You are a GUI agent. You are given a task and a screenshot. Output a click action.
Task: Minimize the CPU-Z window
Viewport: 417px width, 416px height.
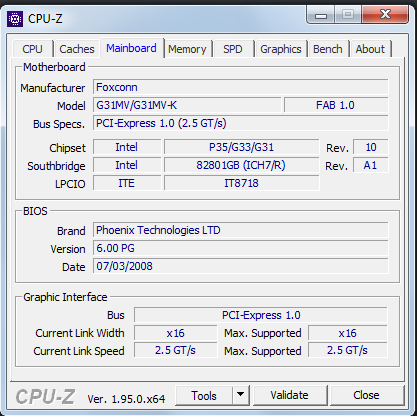tap(321, 15)
